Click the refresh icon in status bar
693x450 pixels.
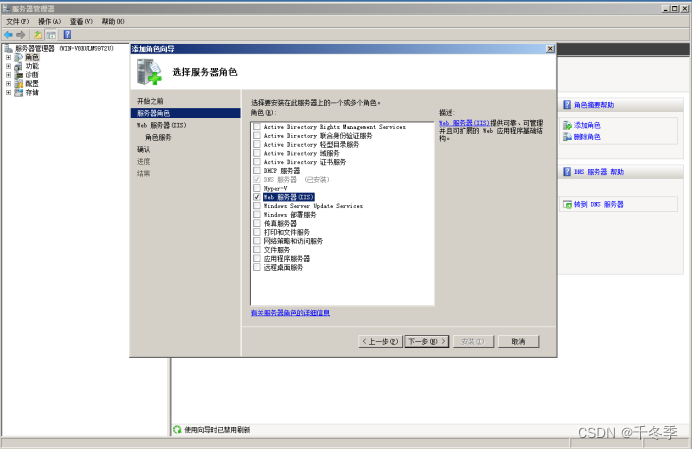click(177, 430)
